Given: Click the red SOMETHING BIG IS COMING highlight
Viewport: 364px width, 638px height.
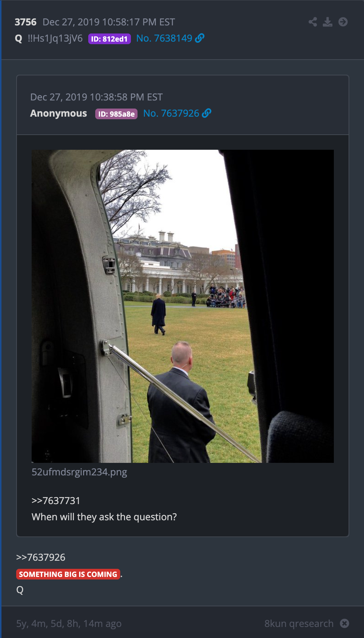Looking at the screenshot, I should pyautogui.click(x=68, y=574).
